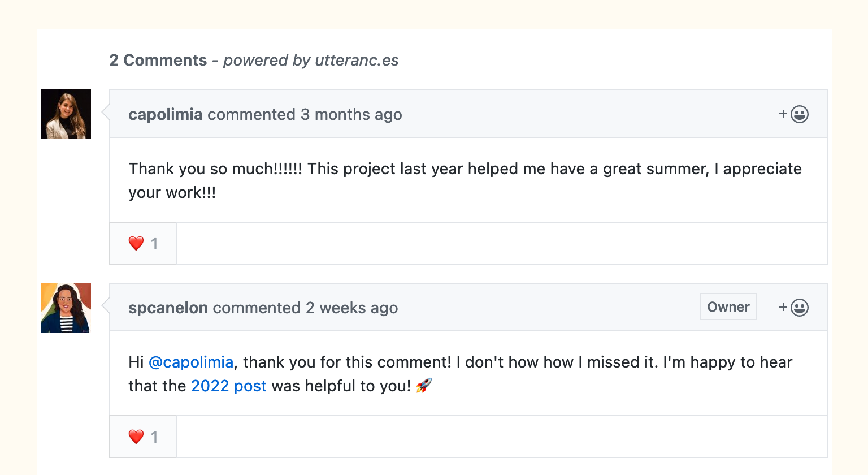Screen dimensions: 868x475
Task: Add reaction to spcanelon's comment
Action: point(793,308)
